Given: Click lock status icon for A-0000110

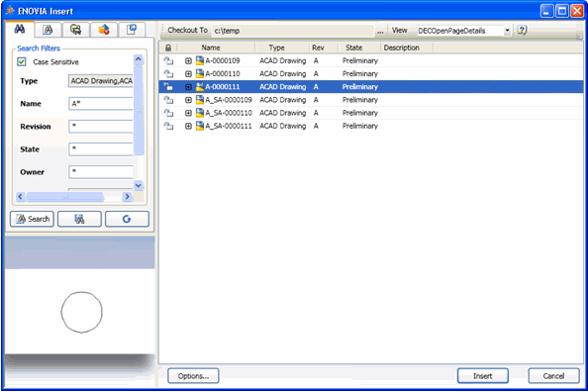Looking at the screenshot, I should [x=168, y=74].
